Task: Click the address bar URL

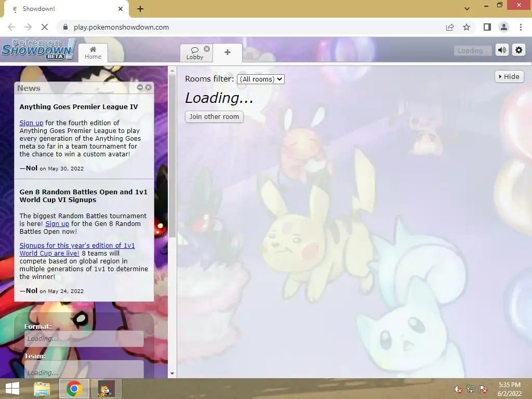Action: tap(121, 27)
